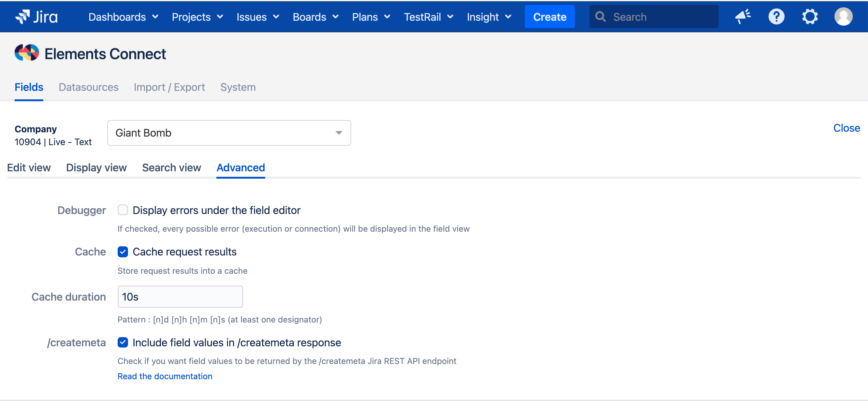
Task: Open the Help question mark icon
Action: pos(777,16)
